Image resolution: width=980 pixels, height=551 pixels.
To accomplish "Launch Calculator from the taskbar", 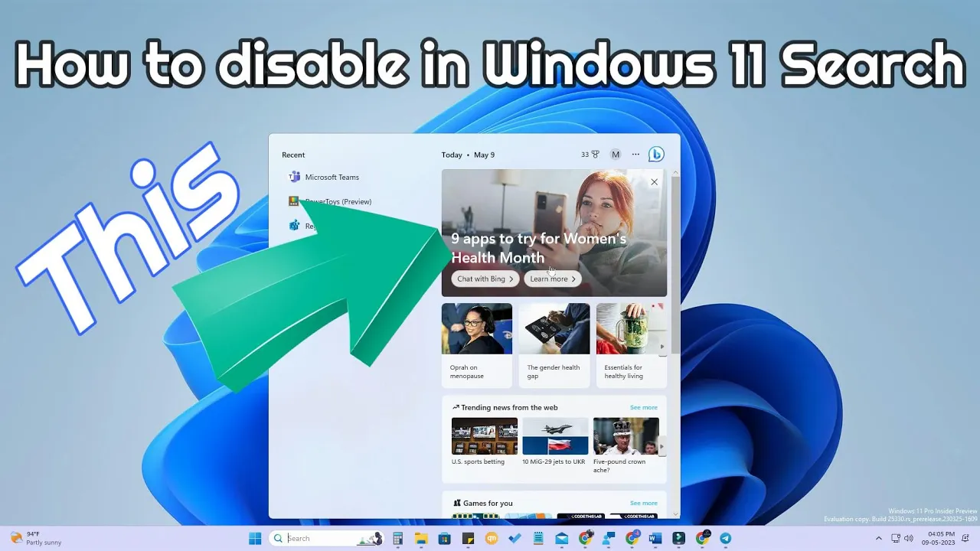I will [398, 538].
